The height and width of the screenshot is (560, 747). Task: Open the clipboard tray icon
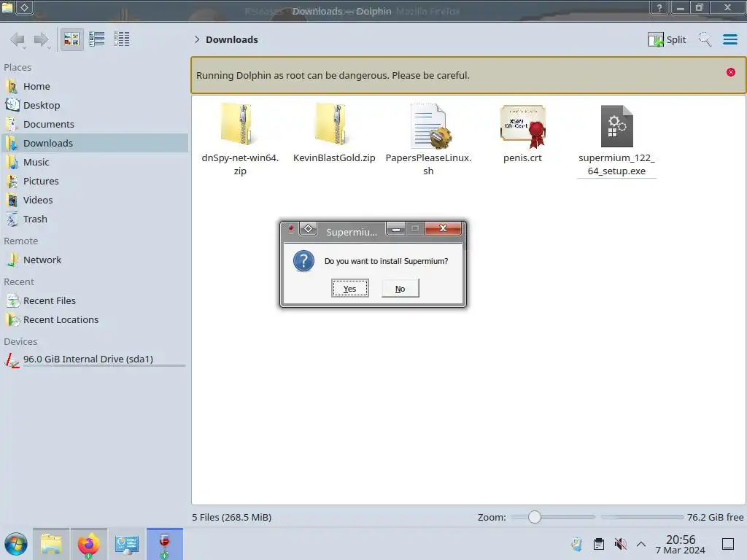coord(599,544)
